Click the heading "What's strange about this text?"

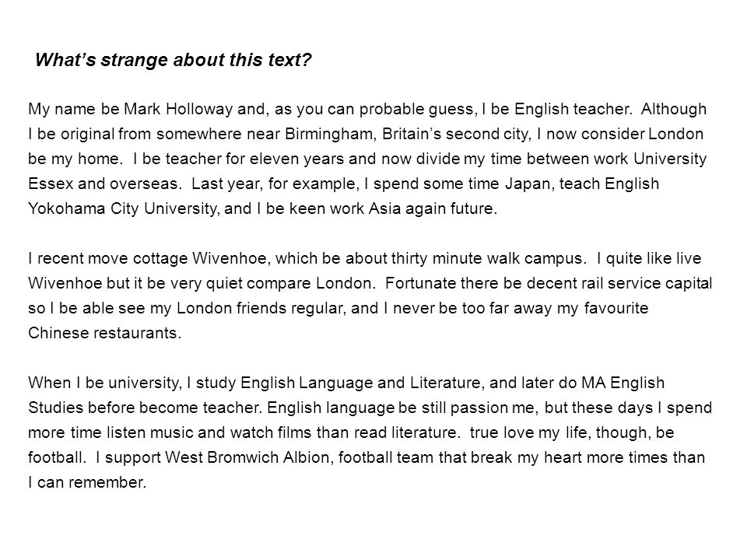pyautogui.click(x=173, y=60)
